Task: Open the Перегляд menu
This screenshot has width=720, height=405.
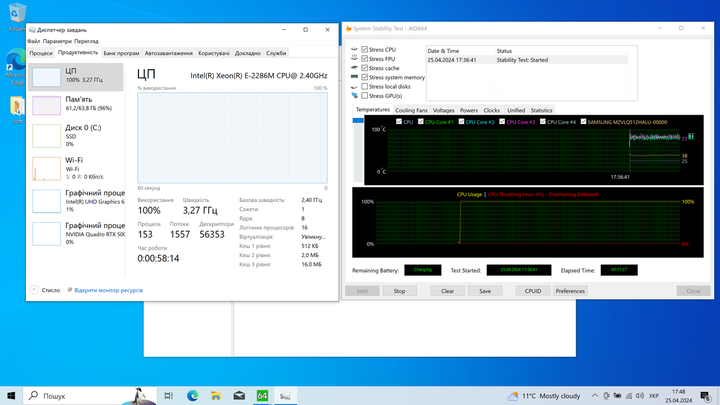Action: point(86,41)
